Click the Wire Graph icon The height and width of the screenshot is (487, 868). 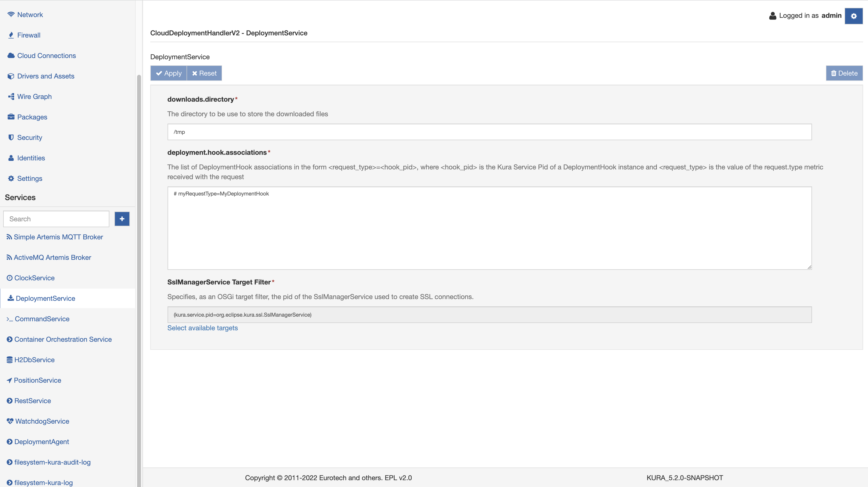pyautogui.click(x=11, y=96)
